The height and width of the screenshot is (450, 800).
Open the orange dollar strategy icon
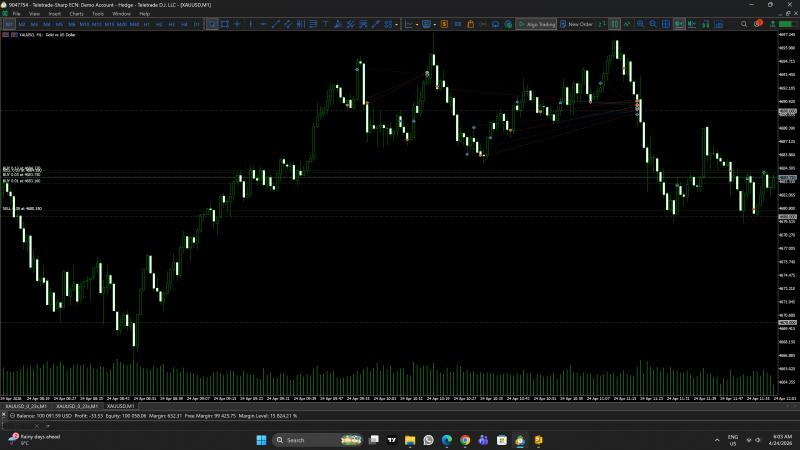444,24
